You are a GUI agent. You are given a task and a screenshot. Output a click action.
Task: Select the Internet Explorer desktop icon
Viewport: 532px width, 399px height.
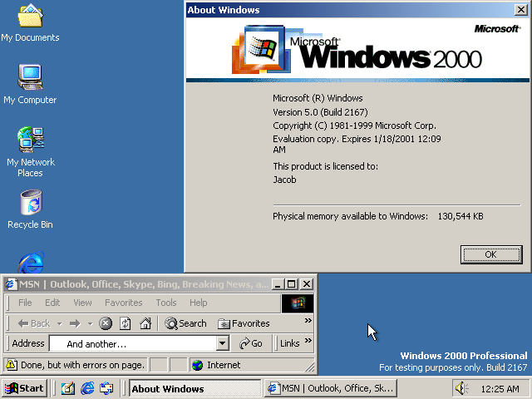point(31,262)
